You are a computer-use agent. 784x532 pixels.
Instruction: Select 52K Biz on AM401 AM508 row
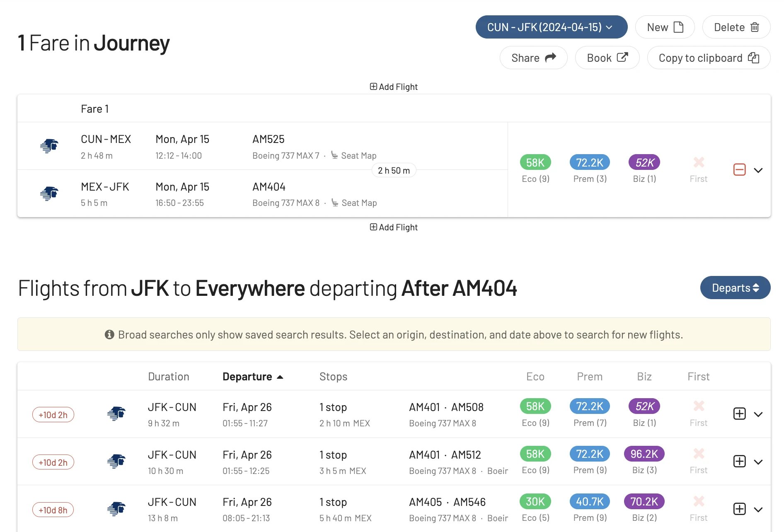[644, 406]
